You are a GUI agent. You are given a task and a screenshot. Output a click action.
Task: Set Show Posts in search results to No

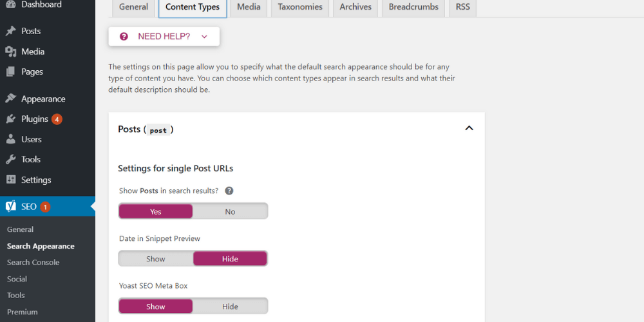230,212
